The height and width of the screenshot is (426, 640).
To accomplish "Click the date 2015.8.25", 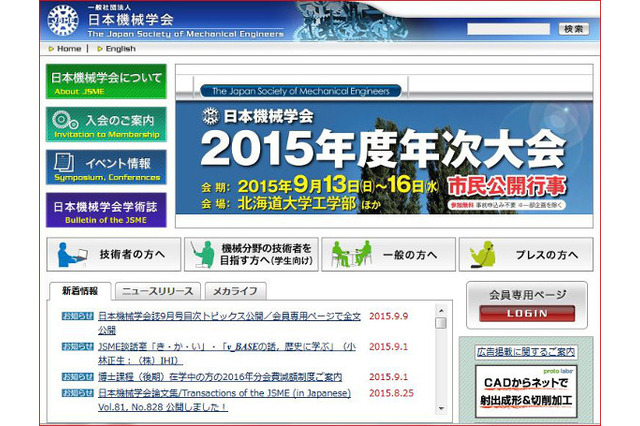I will [x=391, y=393].
